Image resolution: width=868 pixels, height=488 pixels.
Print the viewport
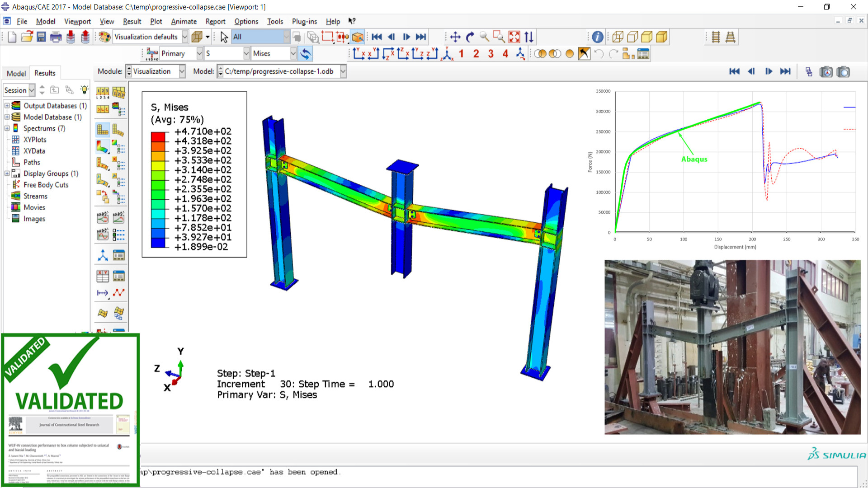pos(56,37)
